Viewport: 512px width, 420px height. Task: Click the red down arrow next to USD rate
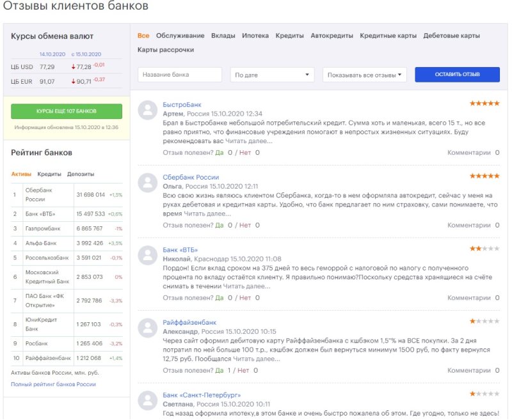(73, 67)
